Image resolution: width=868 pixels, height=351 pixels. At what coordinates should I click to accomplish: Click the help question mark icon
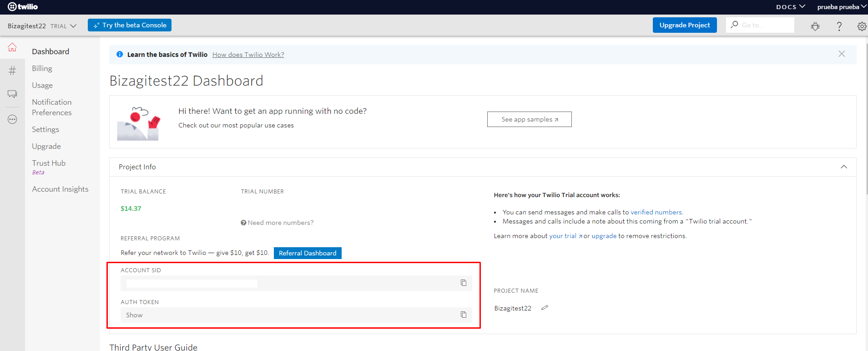(x=839, y=26)
